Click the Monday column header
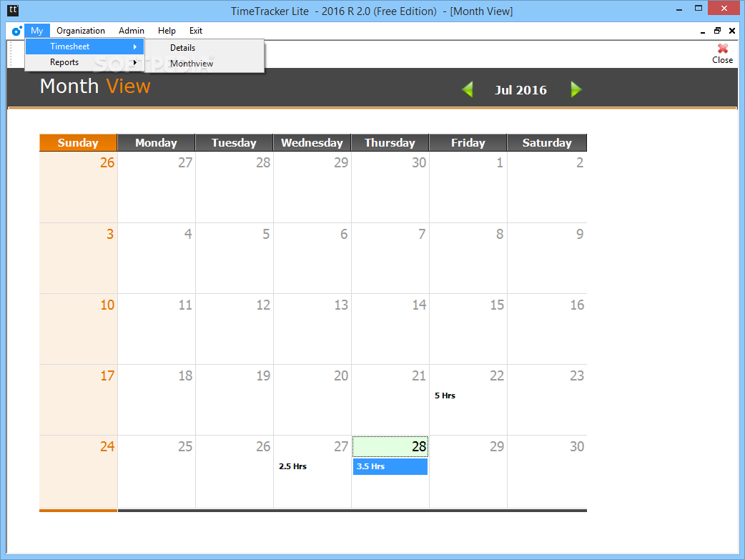Screen dimensions: 745x560 click(157, 142)
